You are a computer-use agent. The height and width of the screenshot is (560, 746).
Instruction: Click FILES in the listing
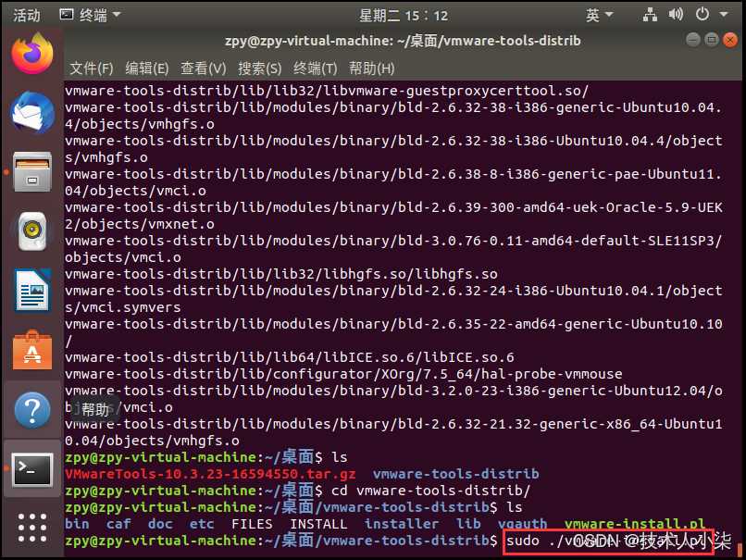click(252, 524)
